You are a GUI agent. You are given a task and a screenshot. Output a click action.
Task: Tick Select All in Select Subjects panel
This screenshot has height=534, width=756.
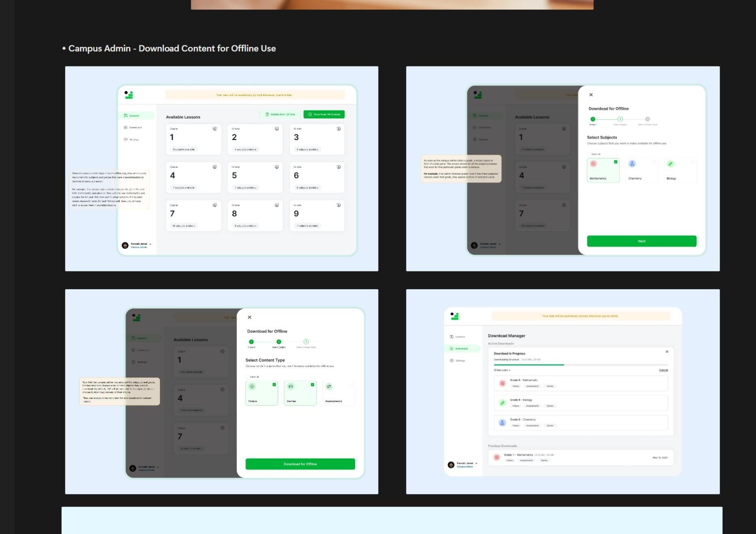click(589, 154)
